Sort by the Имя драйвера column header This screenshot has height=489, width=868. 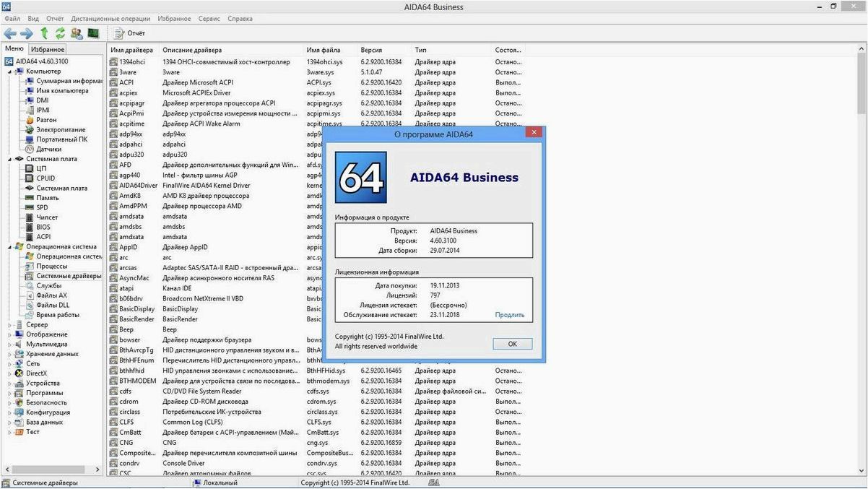[133, 50]
